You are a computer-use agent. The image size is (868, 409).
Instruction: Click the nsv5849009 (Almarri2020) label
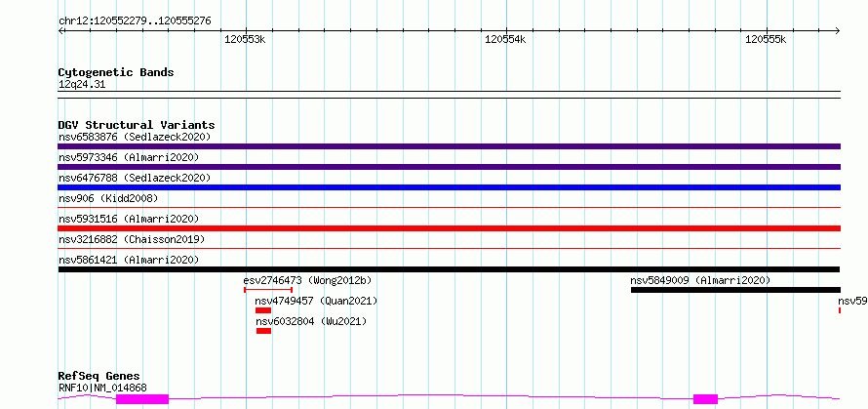pos(700,280)
